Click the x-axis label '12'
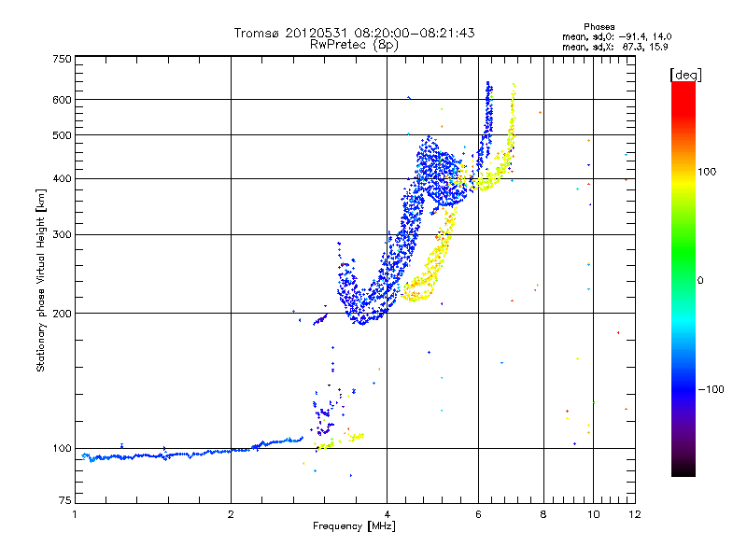This screenshot has width=747, height=560. pos(635,514)
